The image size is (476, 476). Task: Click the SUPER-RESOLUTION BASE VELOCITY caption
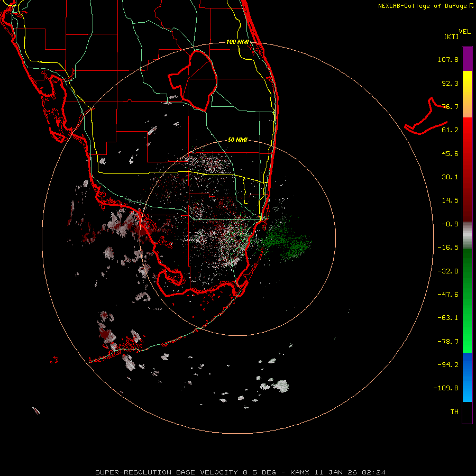167,472
